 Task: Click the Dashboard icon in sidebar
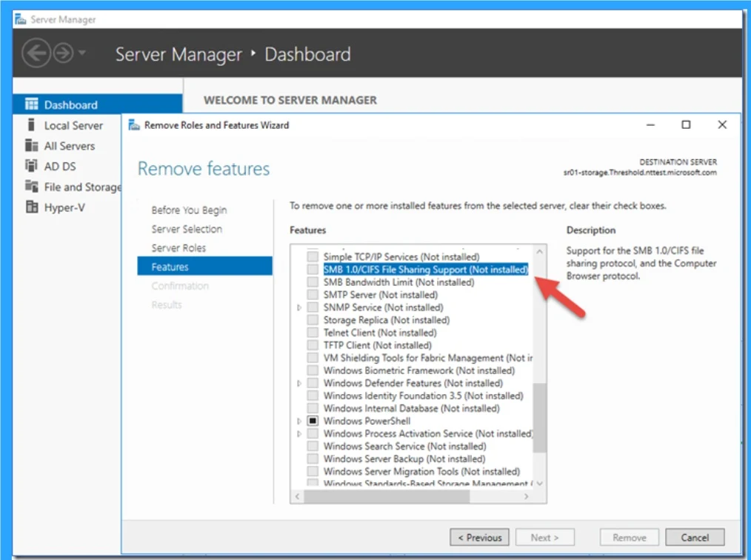pyautogui.click(x=31, y=104)
